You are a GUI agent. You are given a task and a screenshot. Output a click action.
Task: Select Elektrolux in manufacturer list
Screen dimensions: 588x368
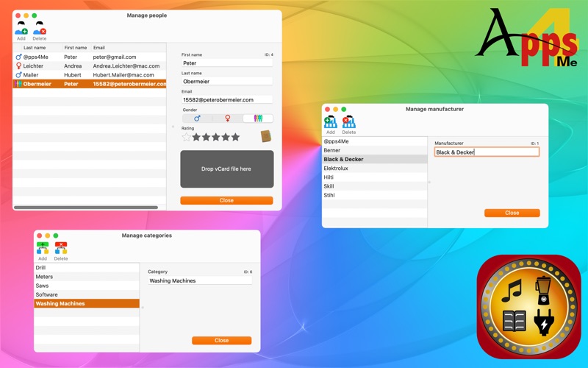click(x=375, y=169)
